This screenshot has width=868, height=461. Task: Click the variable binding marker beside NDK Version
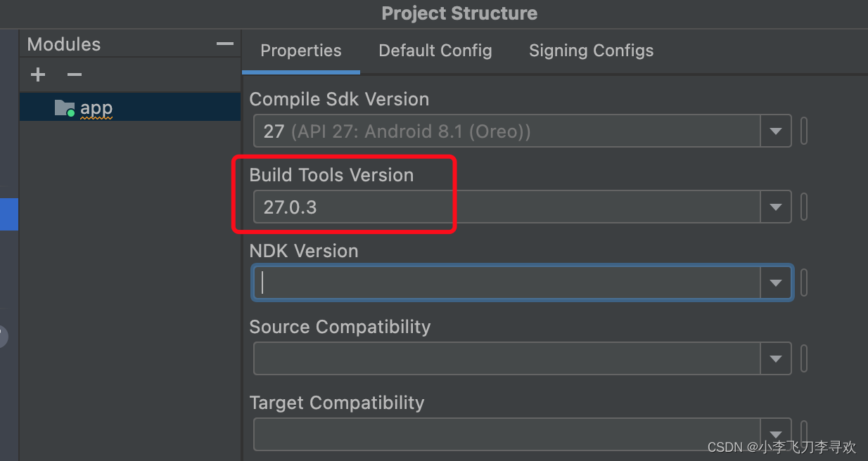pyautogui.click(x=804, y=283)
